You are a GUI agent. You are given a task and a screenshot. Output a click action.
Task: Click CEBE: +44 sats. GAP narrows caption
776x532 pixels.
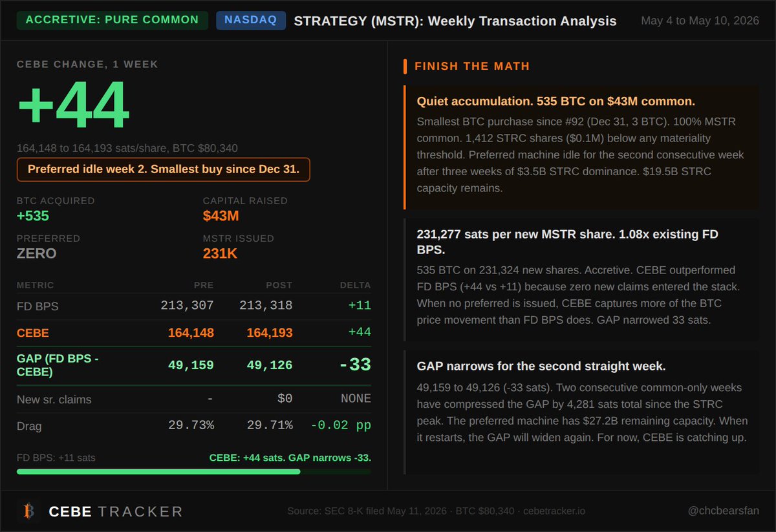(x=290, y=458)
